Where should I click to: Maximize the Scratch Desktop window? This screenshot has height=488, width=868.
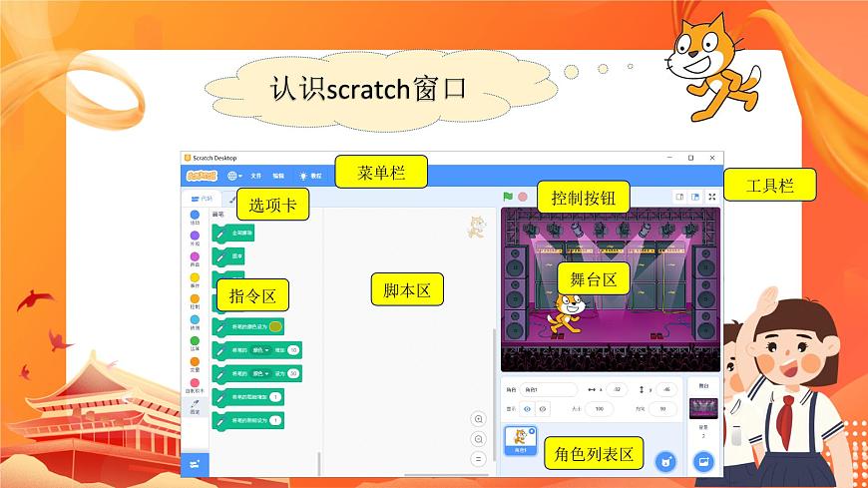(690, 158)
